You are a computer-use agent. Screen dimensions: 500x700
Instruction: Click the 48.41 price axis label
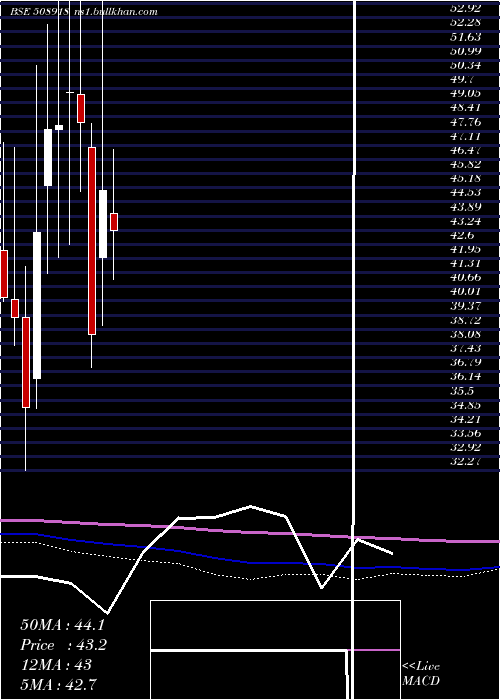point(466,108)
